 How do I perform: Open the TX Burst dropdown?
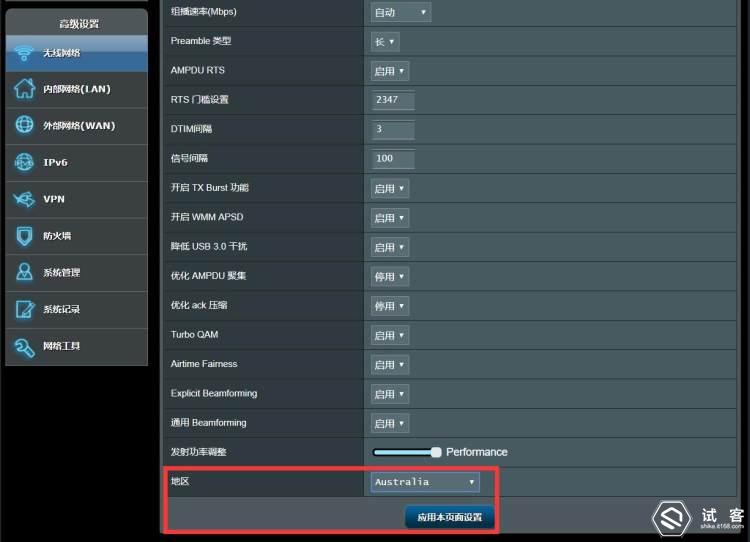click(390, 188)
